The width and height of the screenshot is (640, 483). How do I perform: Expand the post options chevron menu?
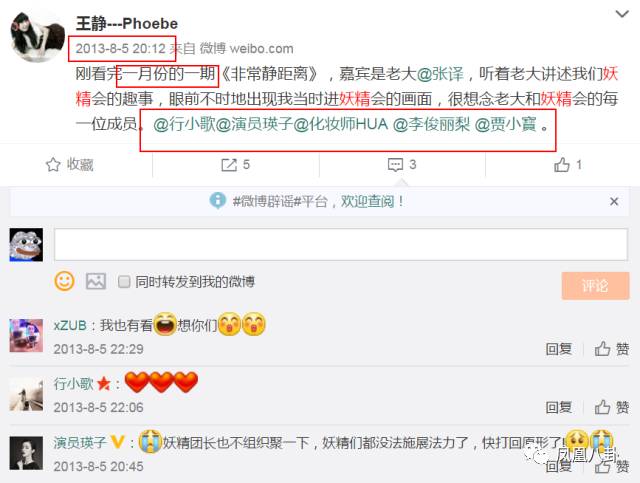click(622, 14)
